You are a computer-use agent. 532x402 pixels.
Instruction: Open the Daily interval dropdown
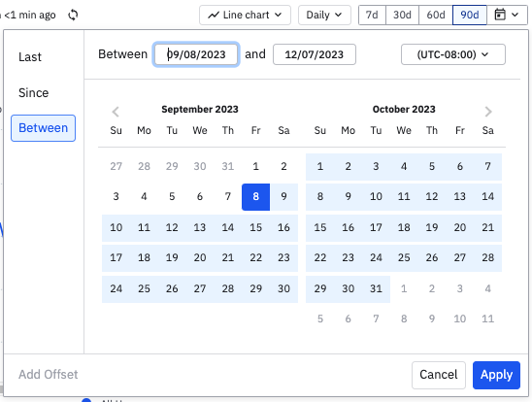point(324,15)
